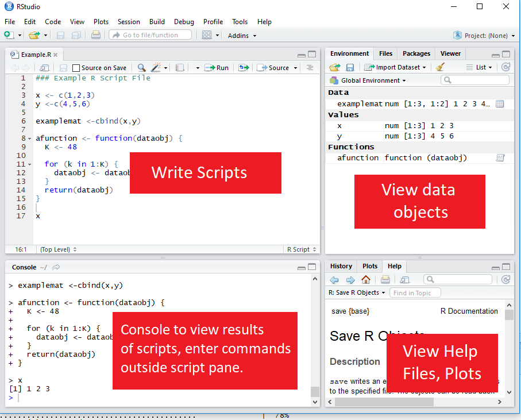The image size is (521, 420).
Task: Refresh the Environment pane
Action: click(x=505, y=67)
